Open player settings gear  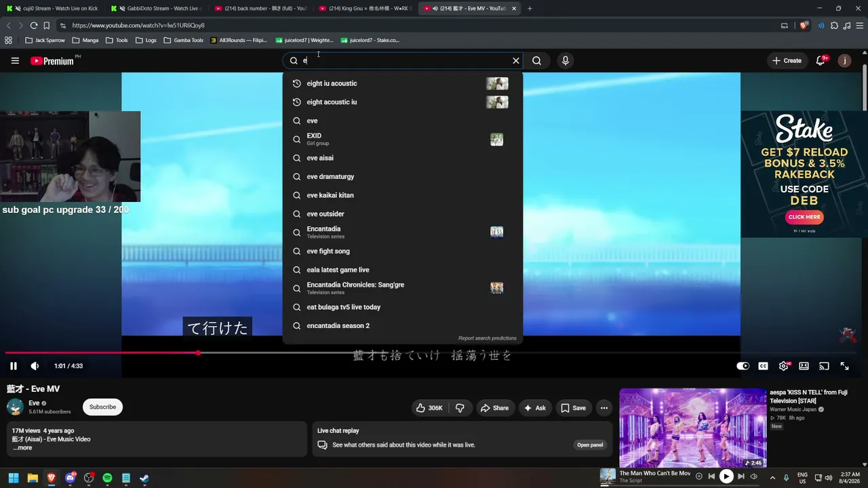(784, 366)
